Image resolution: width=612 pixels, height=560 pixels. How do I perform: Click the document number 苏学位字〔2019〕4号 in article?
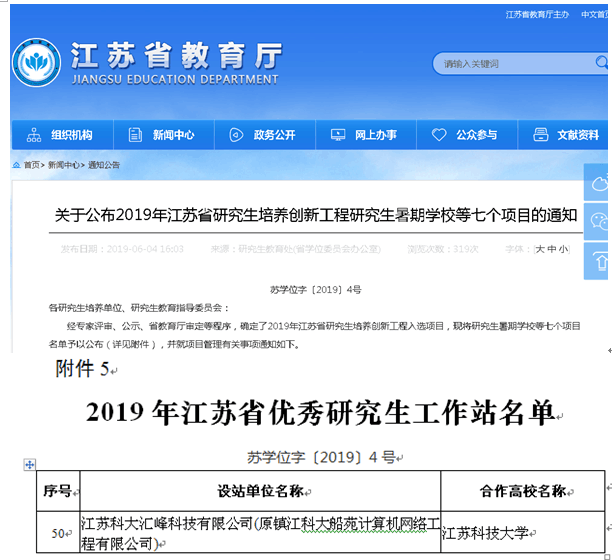pyautogui.click(x=316, y=290)
